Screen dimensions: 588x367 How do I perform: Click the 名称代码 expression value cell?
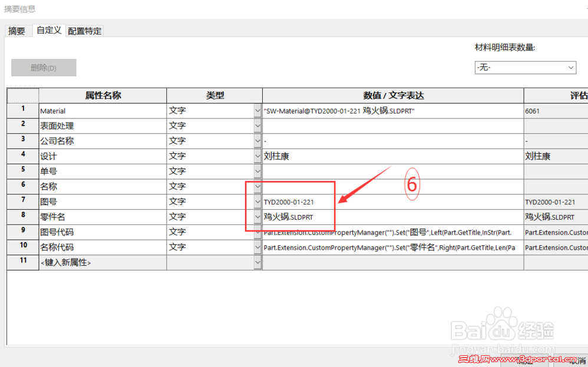coord(393,247)
